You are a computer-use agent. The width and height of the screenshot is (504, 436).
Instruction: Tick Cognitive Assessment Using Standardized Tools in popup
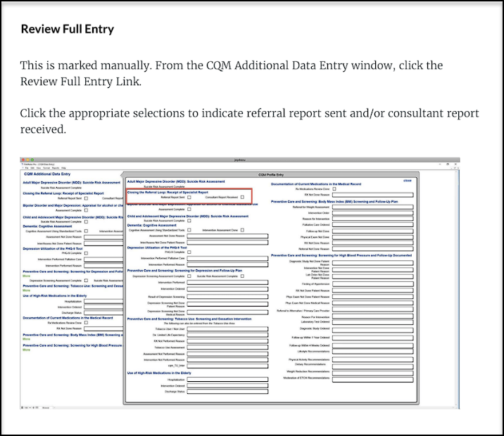point(189,230)
